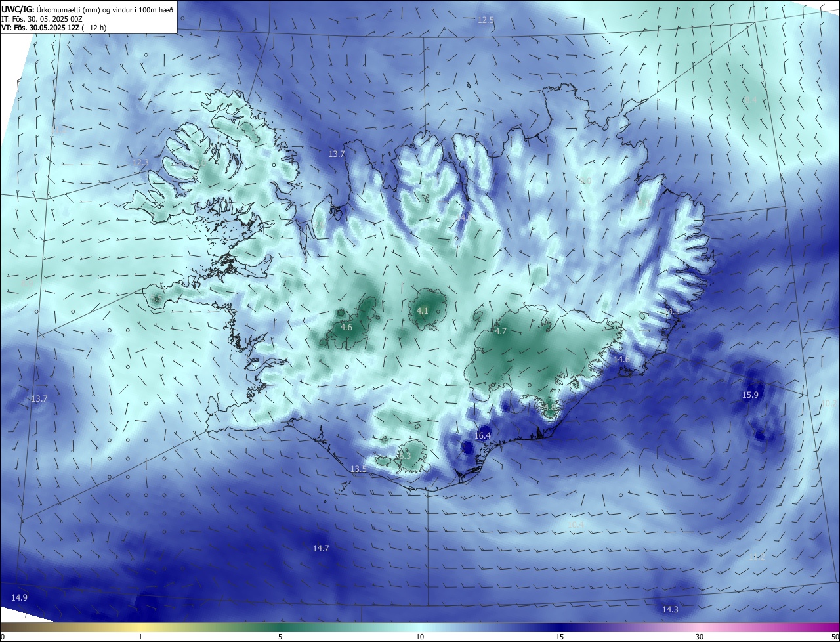Viewport: 840px width, 642px height.
Task: Click the 4.7 value label on the large Vatnajökull glacier
Action: (501, 331)
